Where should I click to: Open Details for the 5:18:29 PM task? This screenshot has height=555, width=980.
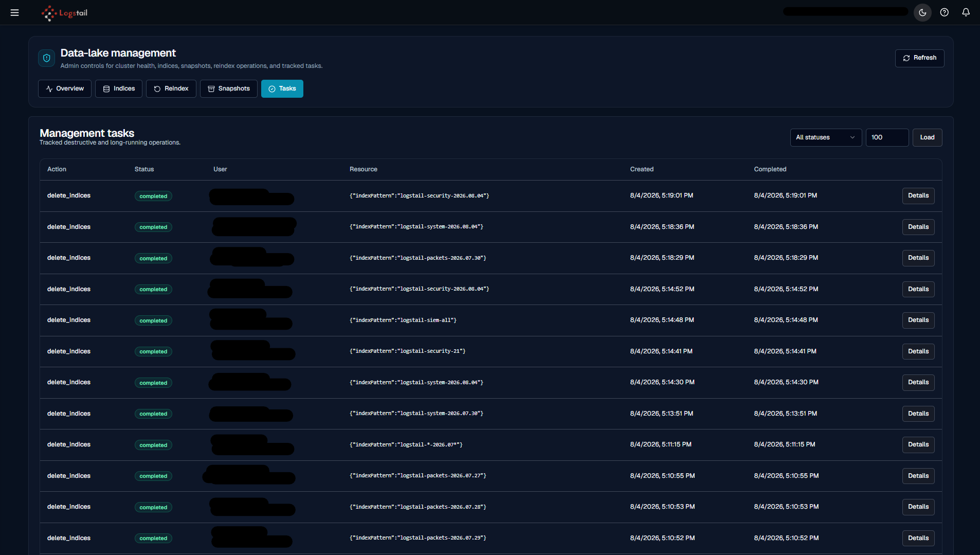918,258
